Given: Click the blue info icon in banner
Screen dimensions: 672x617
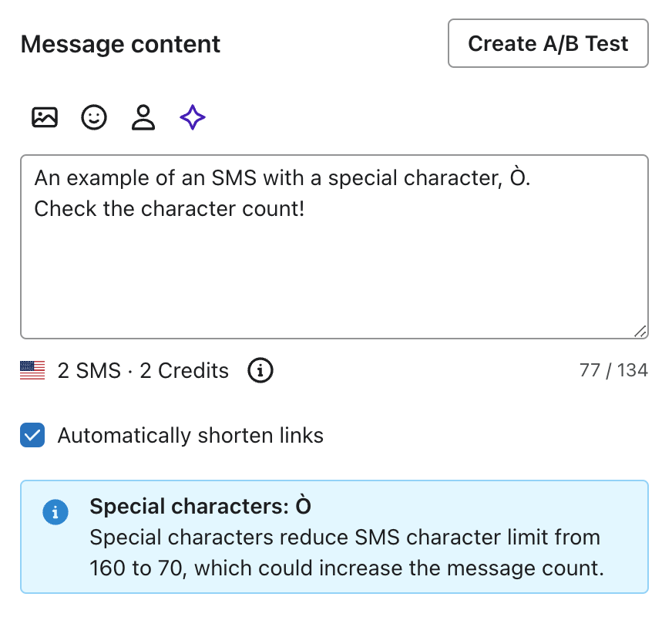Looking at the screenshot, I should click(x=55, y=512).
